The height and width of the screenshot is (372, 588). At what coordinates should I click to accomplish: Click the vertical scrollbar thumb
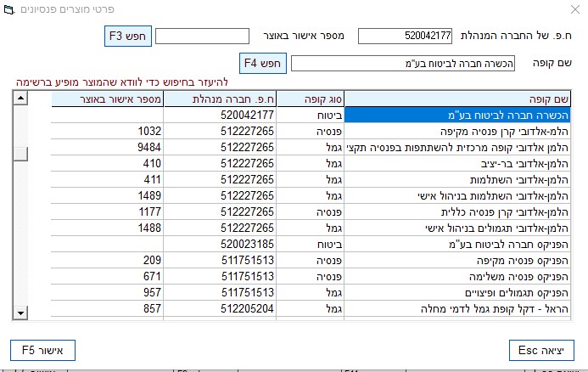point(20,154)
